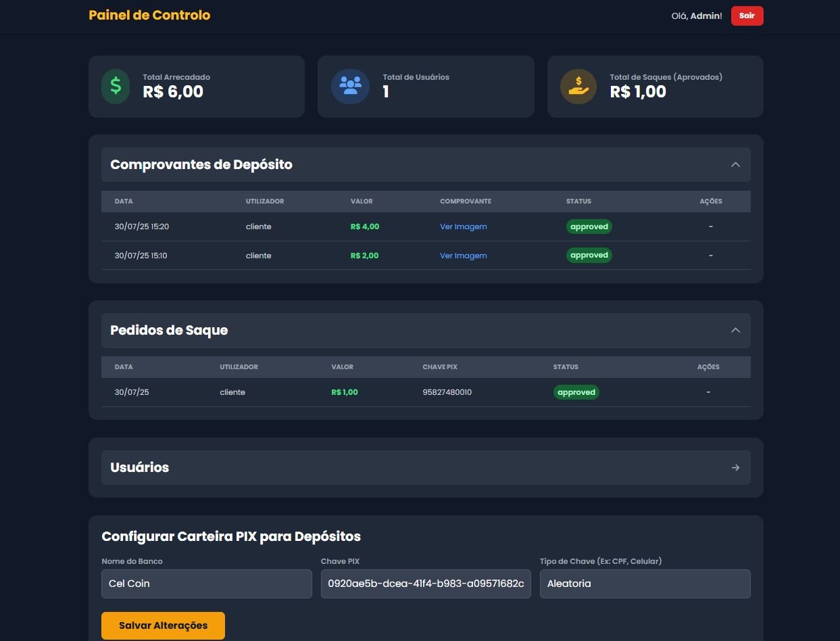Focus the Chave PIX input field
840x641 pixels.
pos(426,584)
